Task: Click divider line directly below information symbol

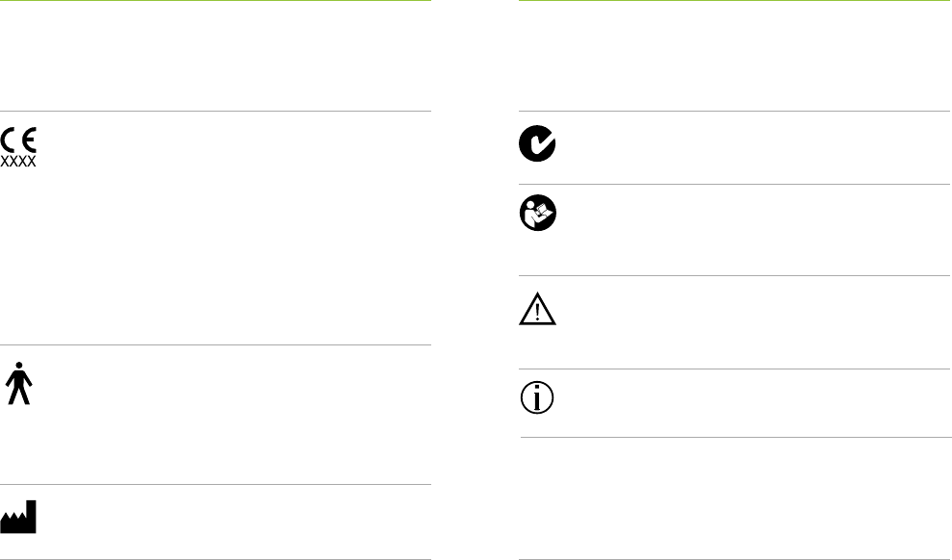Action: 735,437
